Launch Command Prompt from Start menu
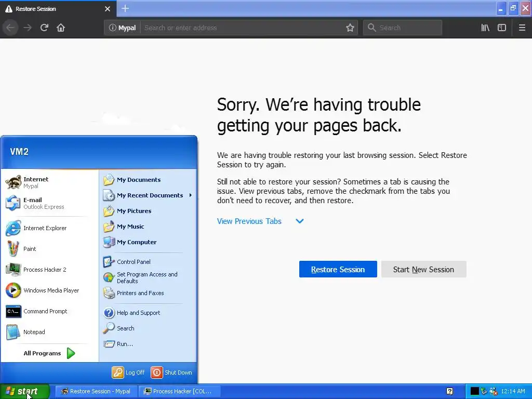 pyautogui.click(x=50, y=311)
